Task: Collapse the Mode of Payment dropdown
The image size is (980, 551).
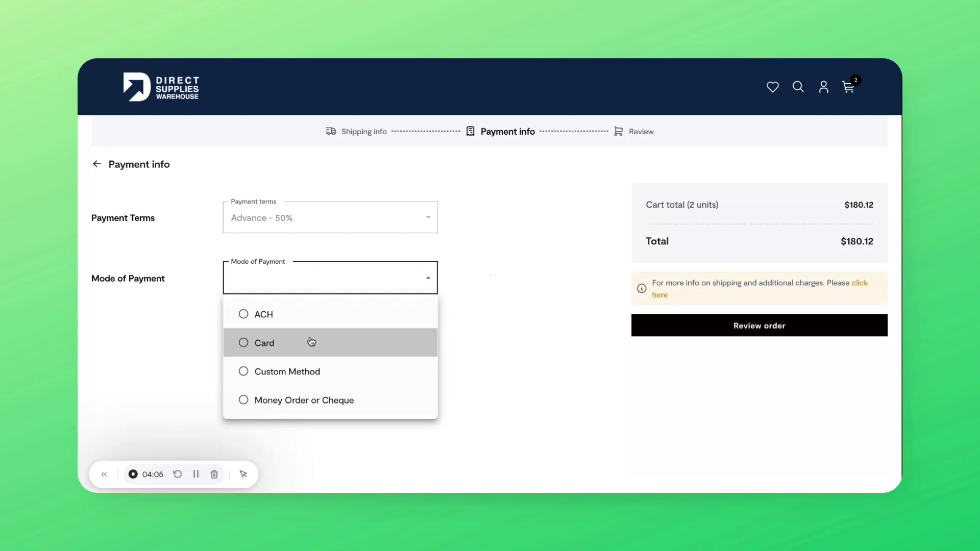Action: [428, 278]
